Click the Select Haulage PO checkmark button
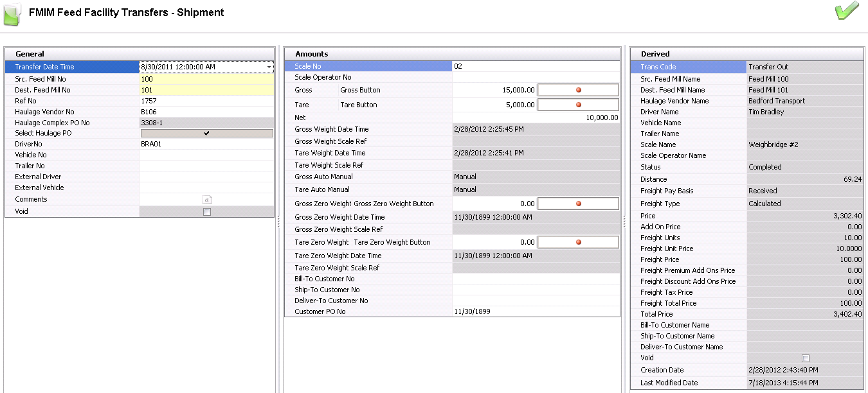The image size is (868, 393). click(x=206, y=133)
